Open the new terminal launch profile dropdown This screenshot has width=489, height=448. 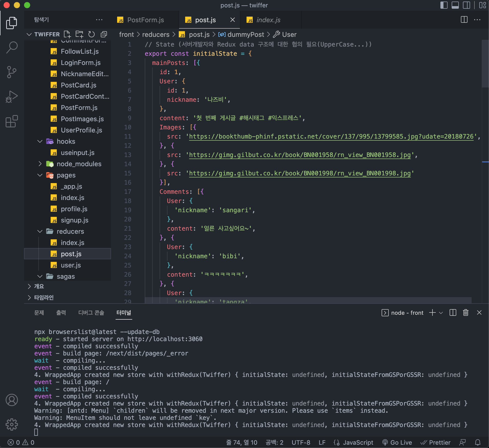pos(441,313)
